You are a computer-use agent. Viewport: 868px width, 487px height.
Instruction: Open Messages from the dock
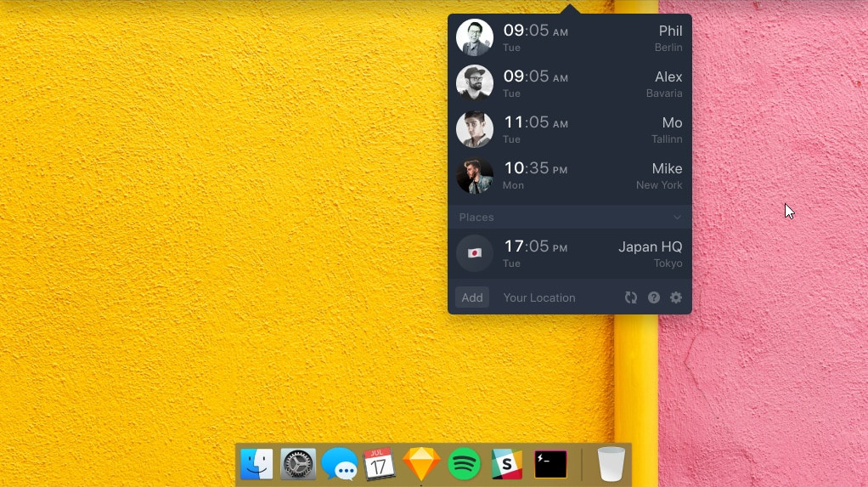[x=339, y=464]
